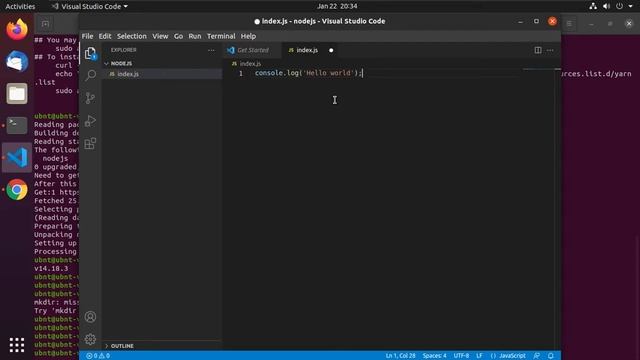Open the Run menu

click(x=195, y=36)
